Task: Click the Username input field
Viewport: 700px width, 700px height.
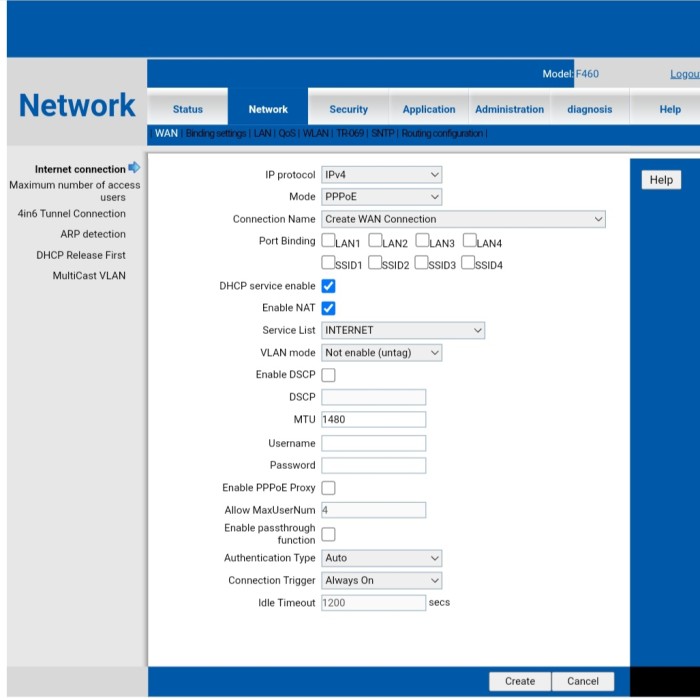Action: 374,443
